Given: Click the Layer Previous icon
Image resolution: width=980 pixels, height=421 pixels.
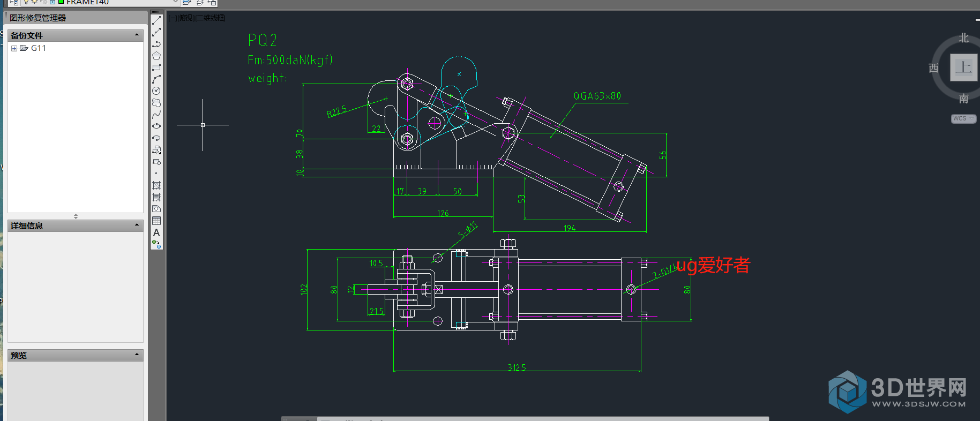Looking at the screenshot, I should [199, 3].
